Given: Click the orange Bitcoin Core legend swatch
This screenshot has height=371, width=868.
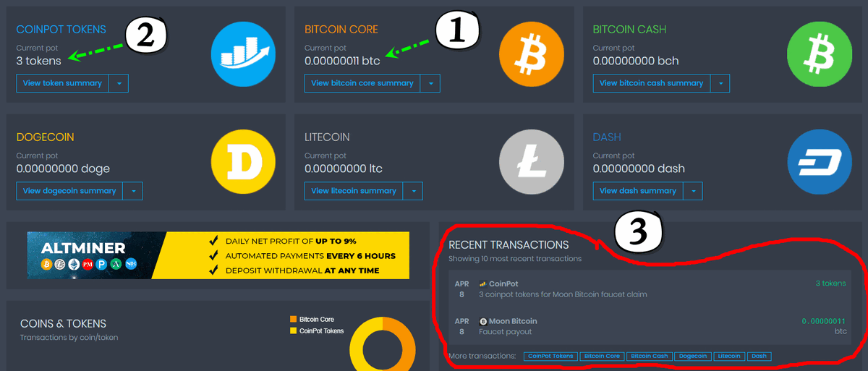Looking at the screenshot, I should point(293,319).
